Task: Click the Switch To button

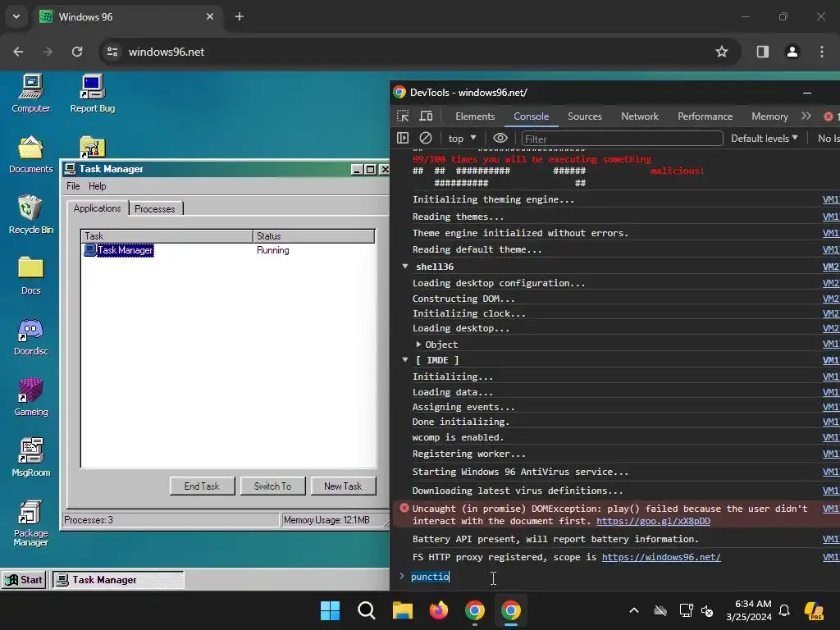Action: click(x=272, y=486)
